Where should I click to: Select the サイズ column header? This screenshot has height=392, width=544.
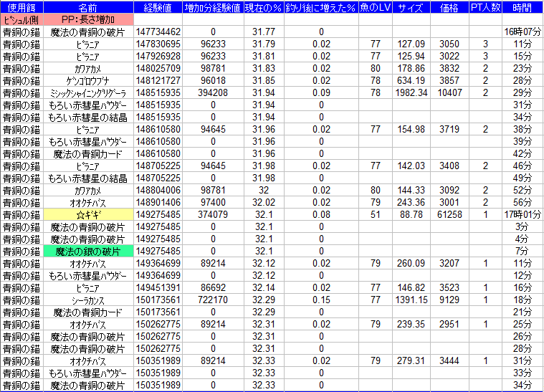click(410, 7)
